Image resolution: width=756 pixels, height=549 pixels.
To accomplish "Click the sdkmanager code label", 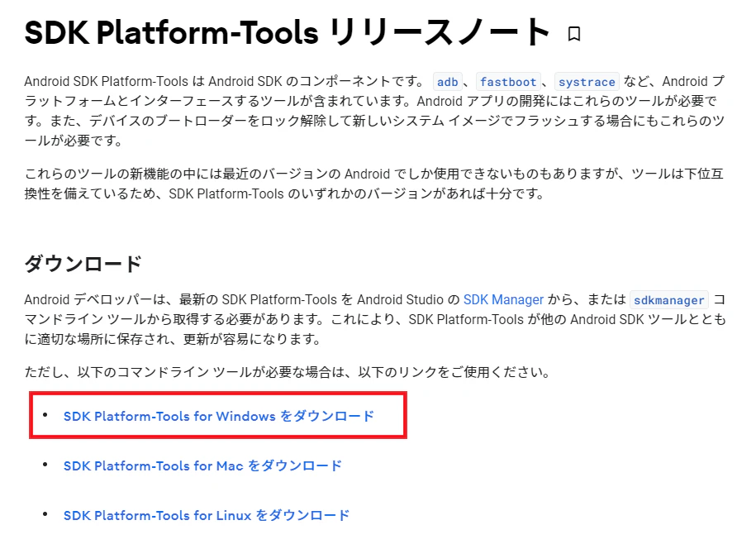I will coord(669,300).
